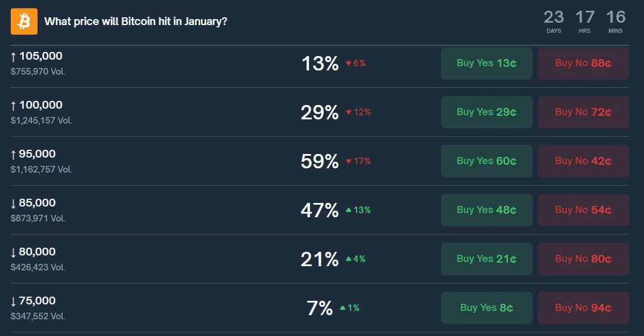Buy No at 72¢ for 100,000
644x336 pixels.
(x=583, y=112)
